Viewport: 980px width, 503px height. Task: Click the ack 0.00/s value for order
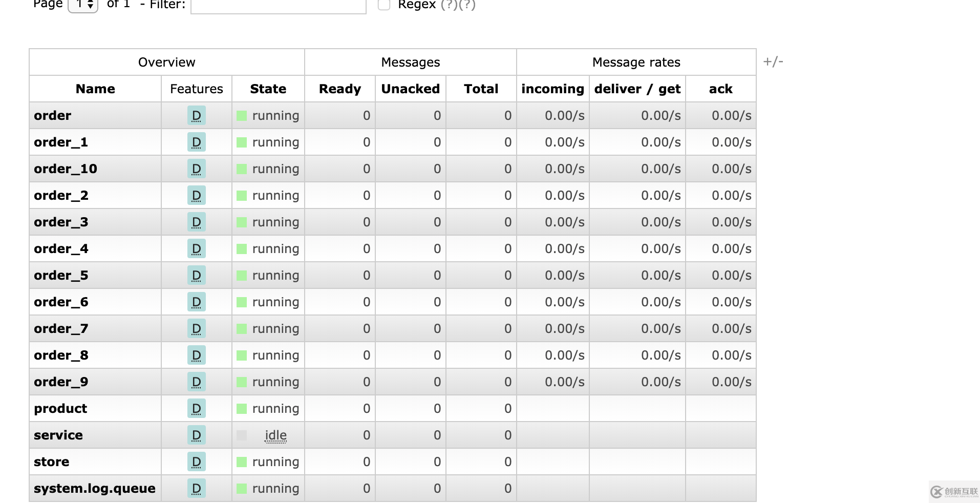pos(732,115)
